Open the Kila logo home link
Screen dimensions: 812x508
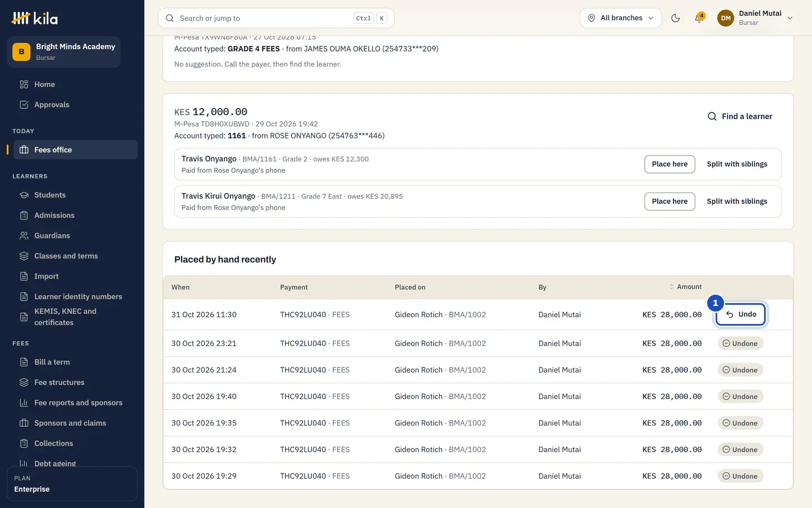pos(35,18)
